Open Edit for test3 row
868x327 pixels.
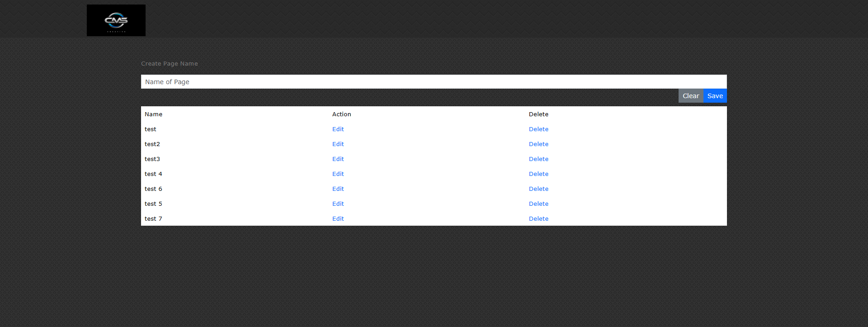pyautogui.click(x=338, y=159)
